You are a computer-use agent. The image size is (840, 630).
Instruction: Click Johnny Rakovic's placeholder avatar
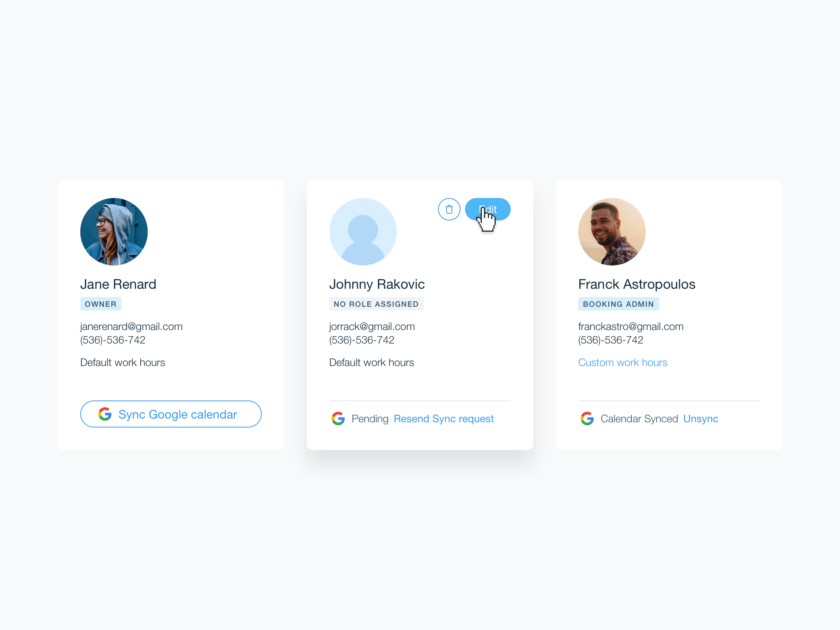[363, 232]
